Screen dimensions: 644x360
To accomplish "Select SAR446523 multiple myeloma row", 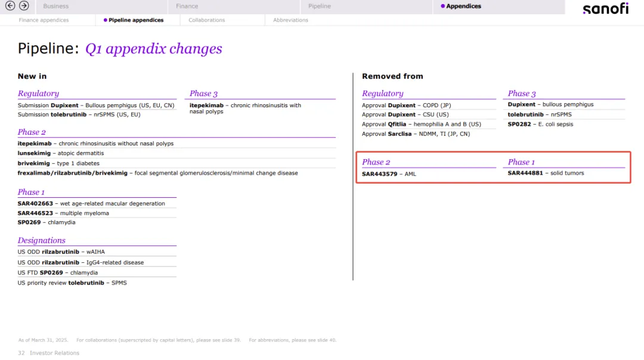I will (x=63, y=213).
